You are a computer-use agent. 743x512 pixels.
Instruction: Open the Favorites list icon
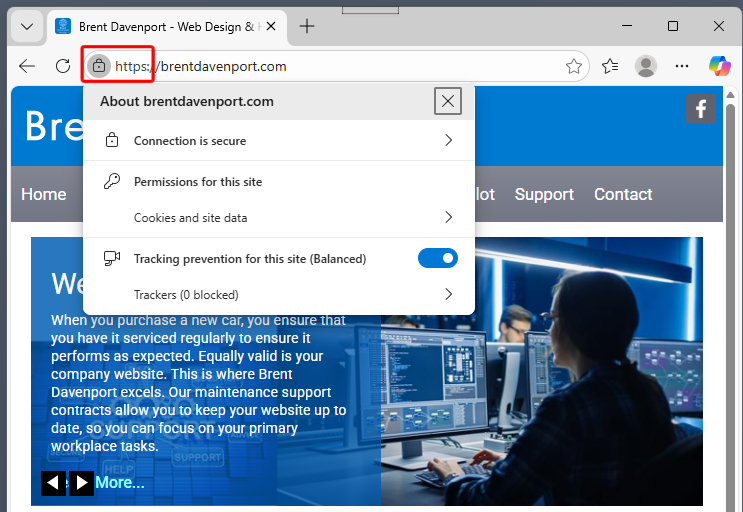pyautogui.click(x=610, y=66)
